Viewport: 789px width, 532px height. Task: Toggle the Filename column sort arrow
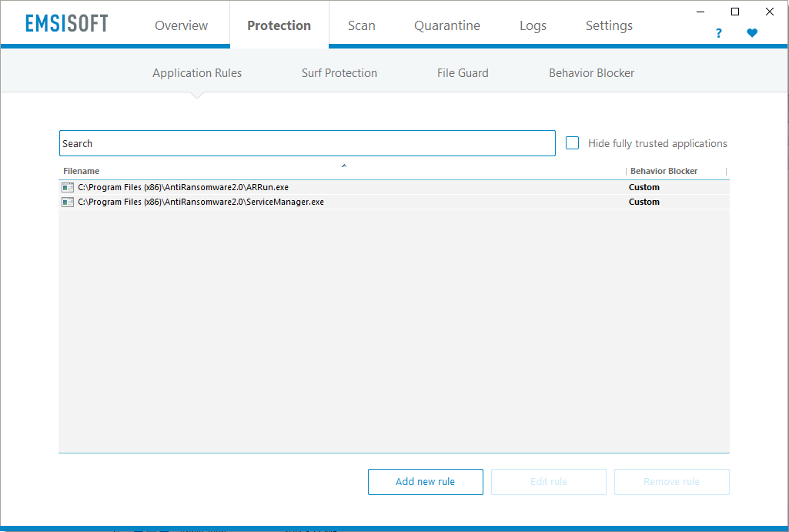344,166
